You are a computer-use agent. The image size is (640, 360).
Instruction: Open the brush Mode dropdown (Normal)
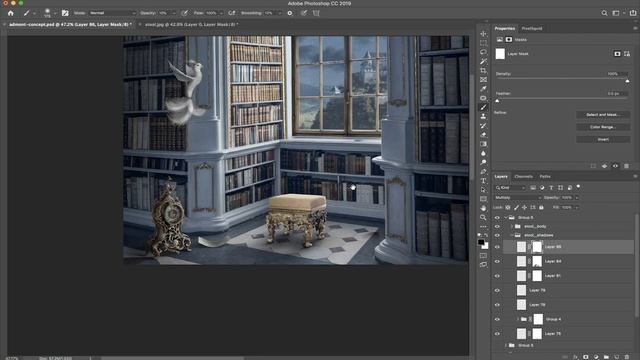pos(113,13)
